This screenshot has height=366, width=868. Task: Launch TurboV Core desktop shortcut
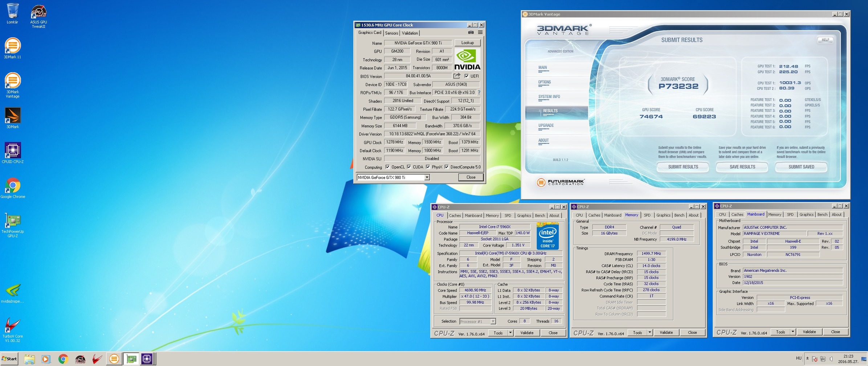12,330
